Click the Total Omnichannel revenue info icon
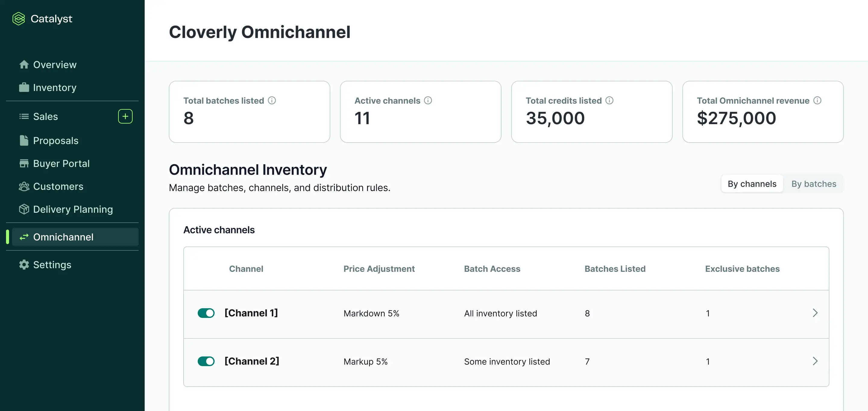 coord(818,100)
